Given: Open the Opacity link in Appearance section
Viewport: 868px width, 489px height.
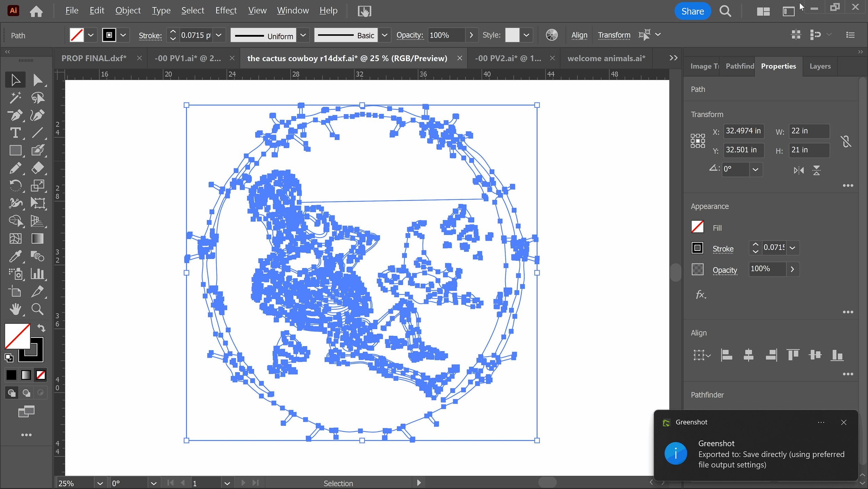Looking at the screenshot, I should coord(725,270).
